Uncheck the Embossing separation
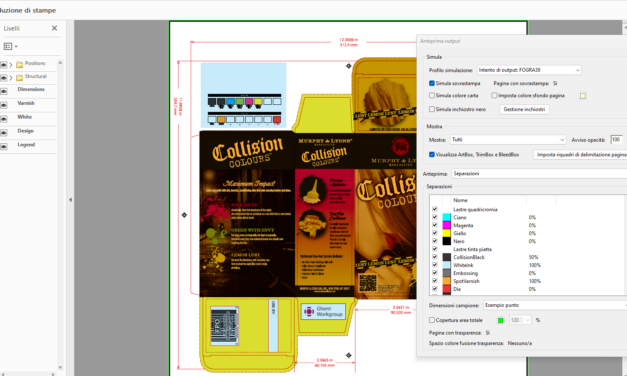Image resolution: width=627 pixels, height=376 pixels. 435,273
